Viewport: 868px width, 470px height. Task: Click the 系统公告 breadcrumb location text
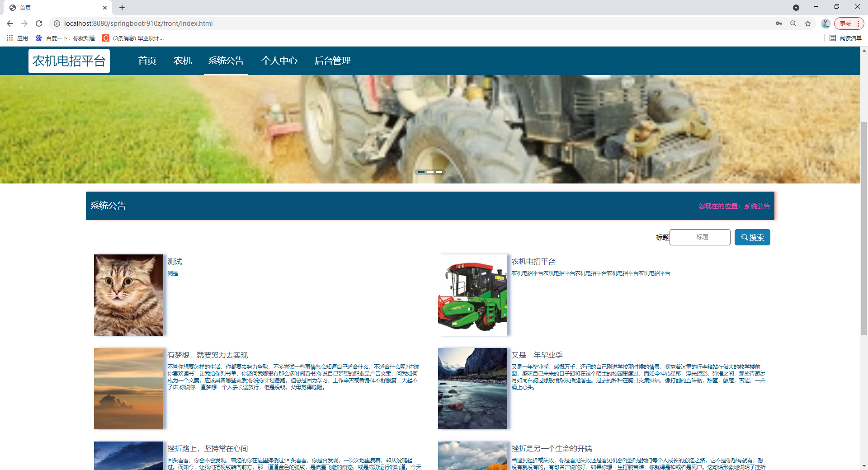click(x=757, y=206)
